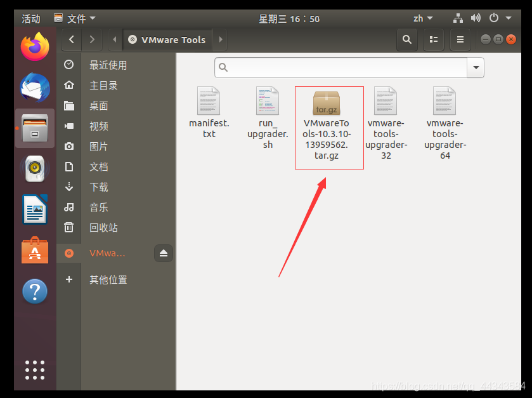
Task: Go to 主目录 in the sidebar
Action: click(116, 85)
